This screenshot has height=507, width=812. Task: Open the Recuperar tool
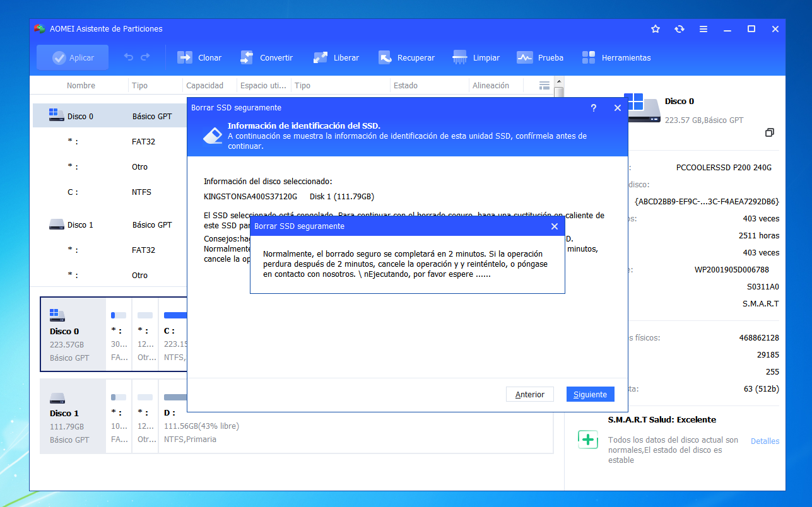(x=385, y=57)
